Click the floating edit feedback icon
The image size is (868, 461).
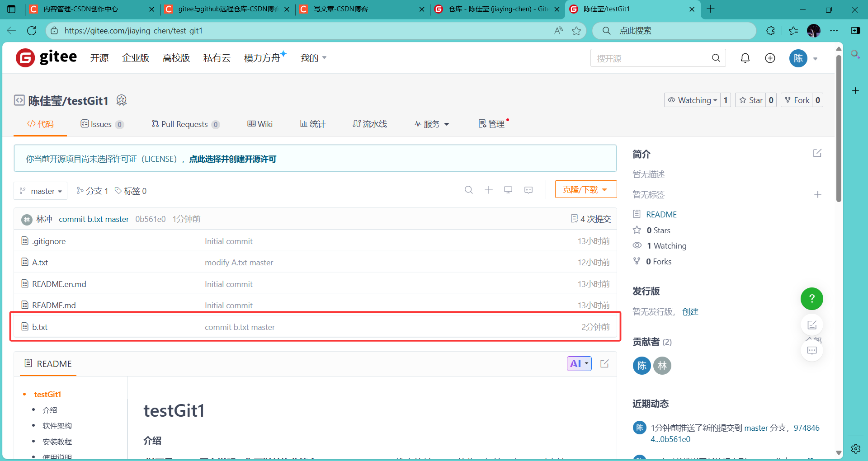click(812, 325)
